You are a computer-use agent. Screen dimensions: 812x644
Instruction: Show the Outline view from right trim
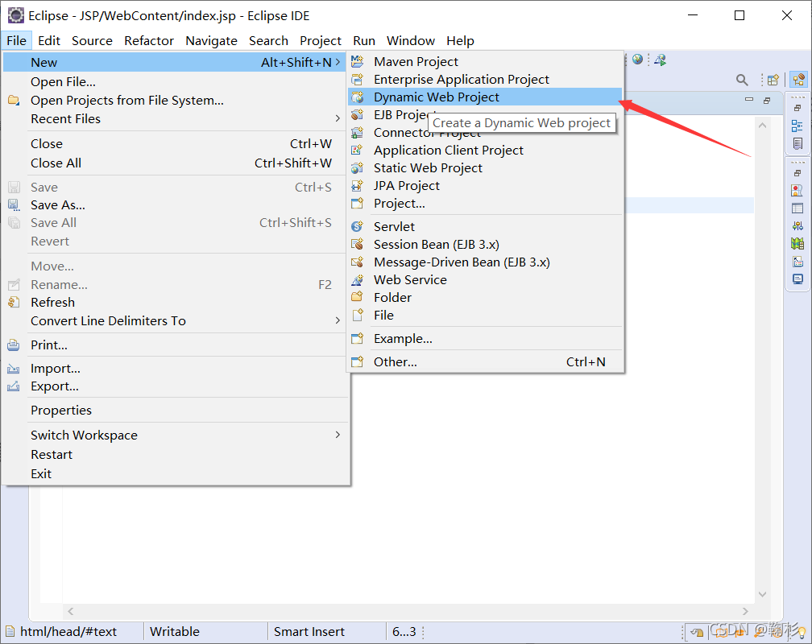pyautogui.click(x=797, y=126)
